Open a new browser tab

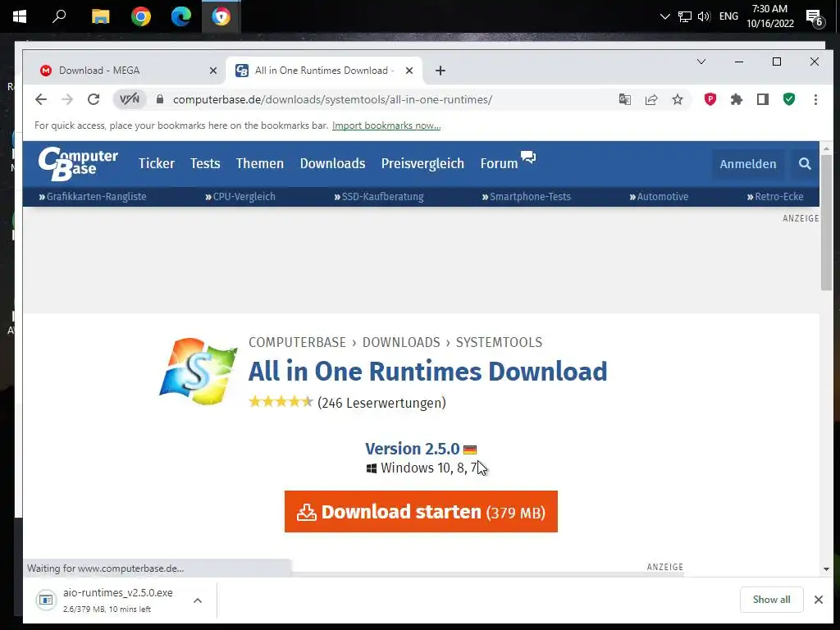click(x=441, y=71)
